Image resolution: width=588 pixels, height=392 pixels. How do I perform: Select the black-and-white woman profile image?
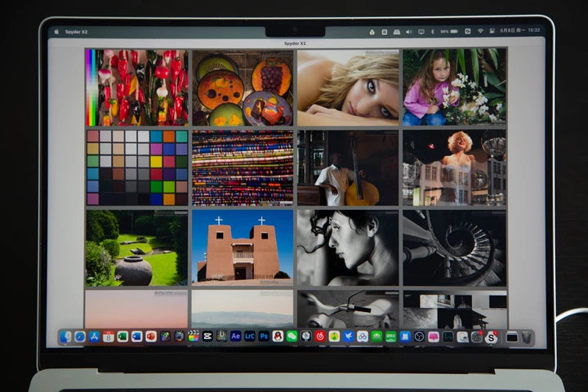point(348,248)
